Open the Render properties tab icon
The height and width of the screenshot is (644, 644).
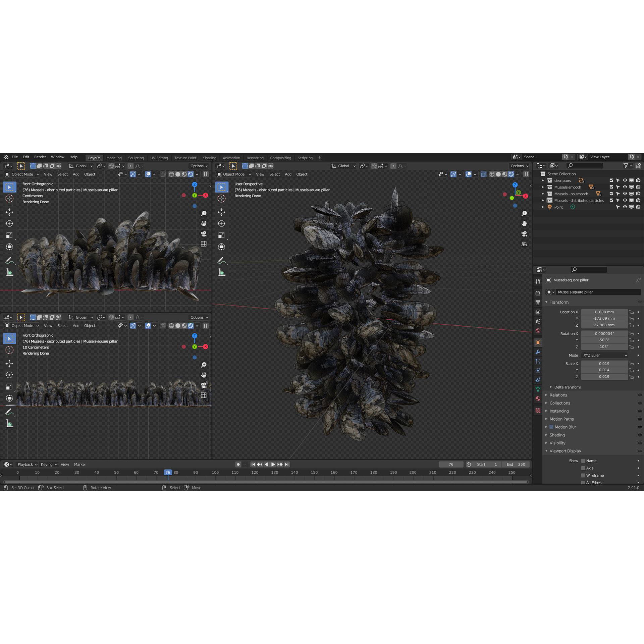pyautogui.click(x=538, y=293)
